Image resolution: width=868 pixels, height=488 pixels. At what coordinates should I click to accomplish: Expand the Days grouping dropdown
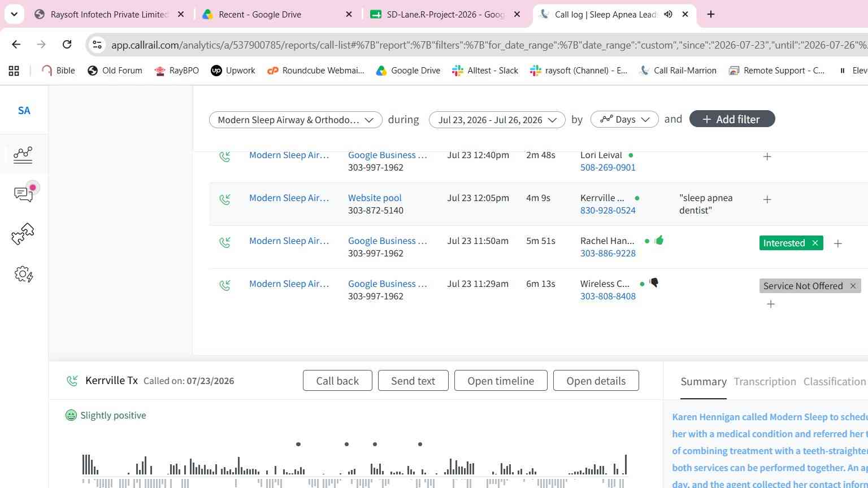pos(624,119)
